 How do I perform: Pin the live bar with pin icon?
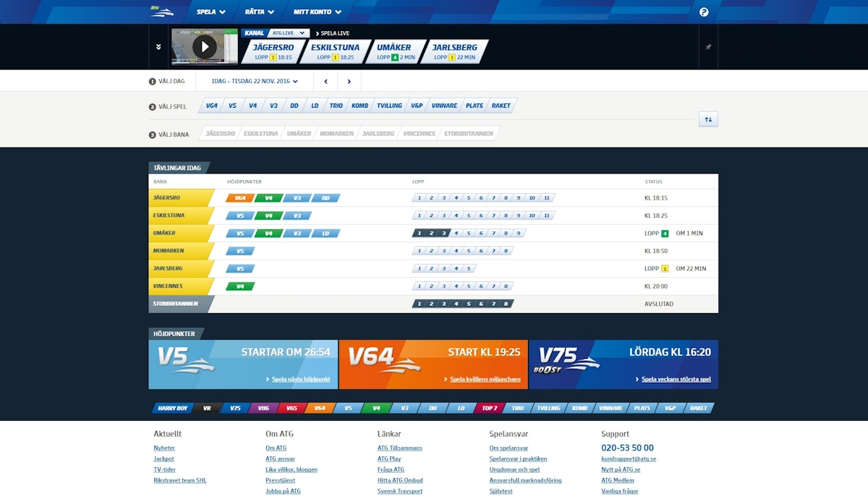(x=708, y=47)
